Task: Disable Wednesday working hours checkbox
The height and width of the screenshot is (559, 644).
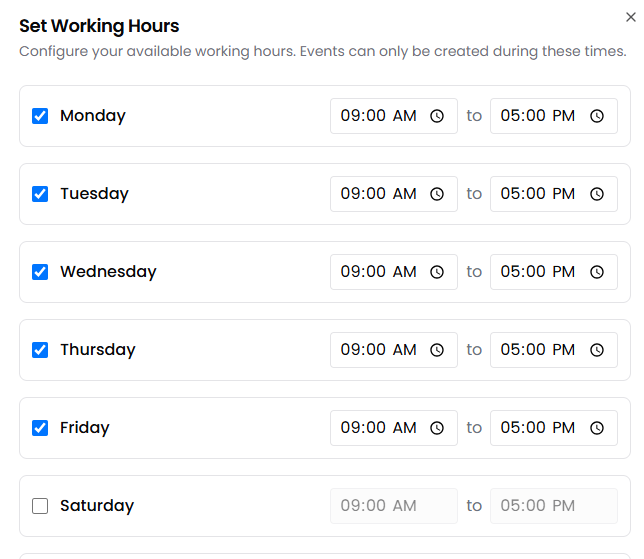Action: tap(40, 272)
